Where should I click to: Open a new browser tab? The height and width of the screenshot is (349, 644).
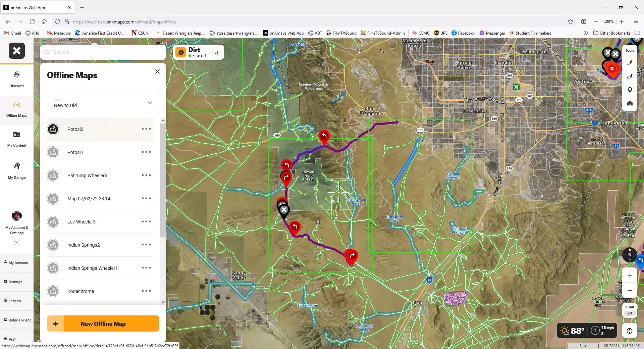(x=82, y=7)
